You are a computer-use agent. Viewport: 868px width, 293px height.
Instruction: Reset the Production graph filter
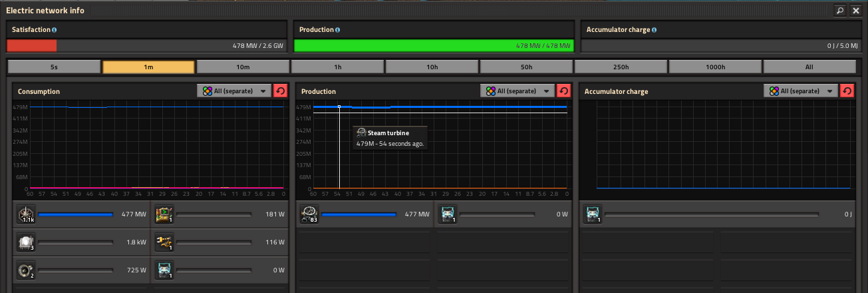[564, 91]
